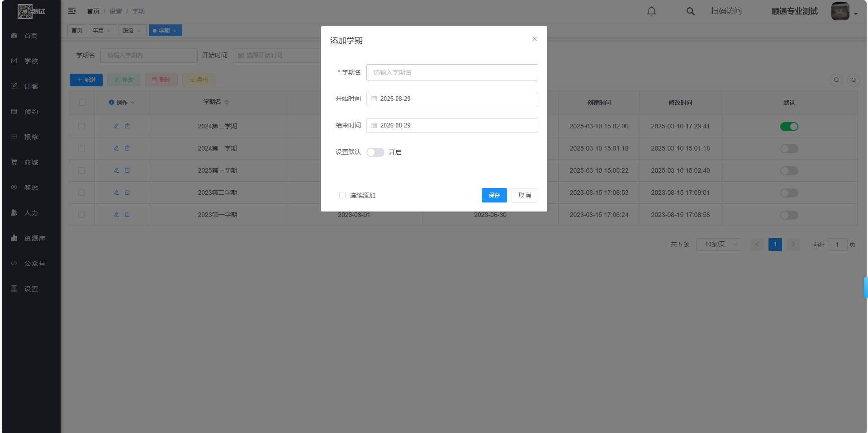The width and height of the screenshot is (868, 433).
Task: Open the 资源库 sidebar menu
Action: tap(31, 238)
